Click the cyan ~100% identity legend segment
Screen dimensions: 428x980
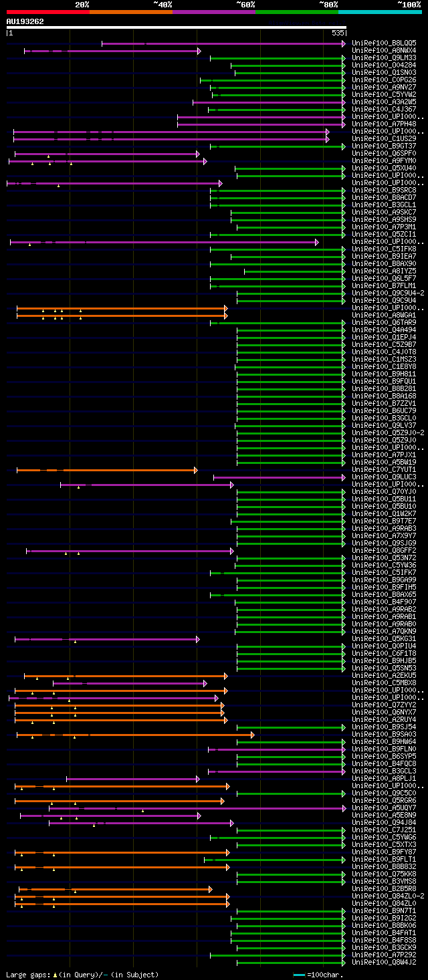pos(380,12)
